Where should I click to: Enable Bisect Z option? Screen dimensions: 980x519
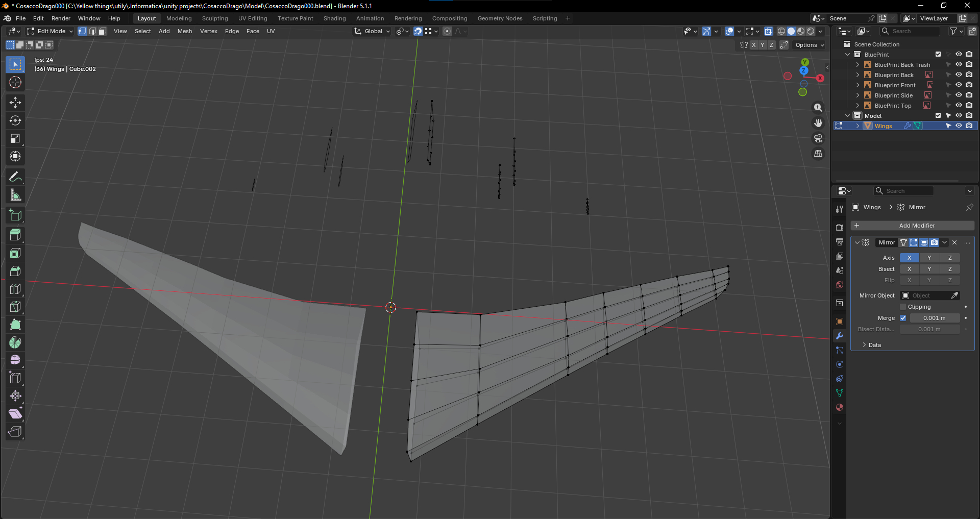950,269
